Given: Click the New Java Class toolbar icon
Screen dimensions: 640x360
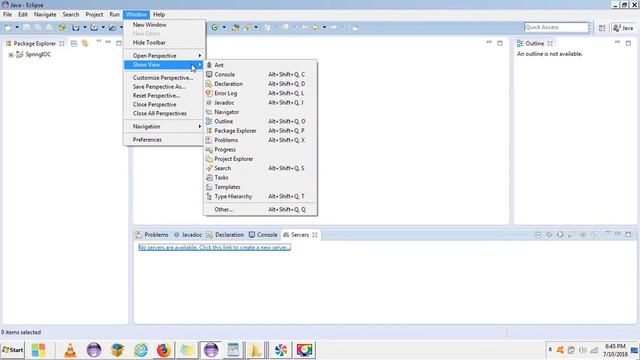Looking at the screenshot, I should [214, 27].
